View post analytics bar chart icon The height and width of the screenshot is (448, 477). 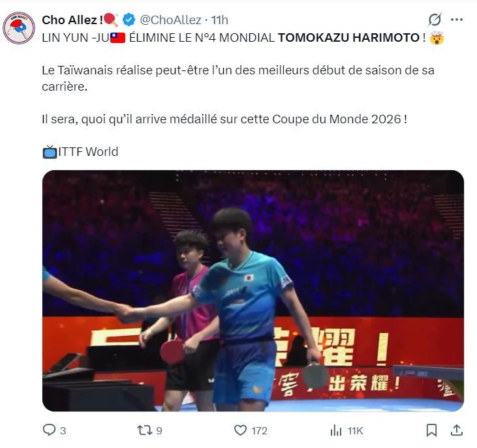pyautogui.click(x=336, y=430)
